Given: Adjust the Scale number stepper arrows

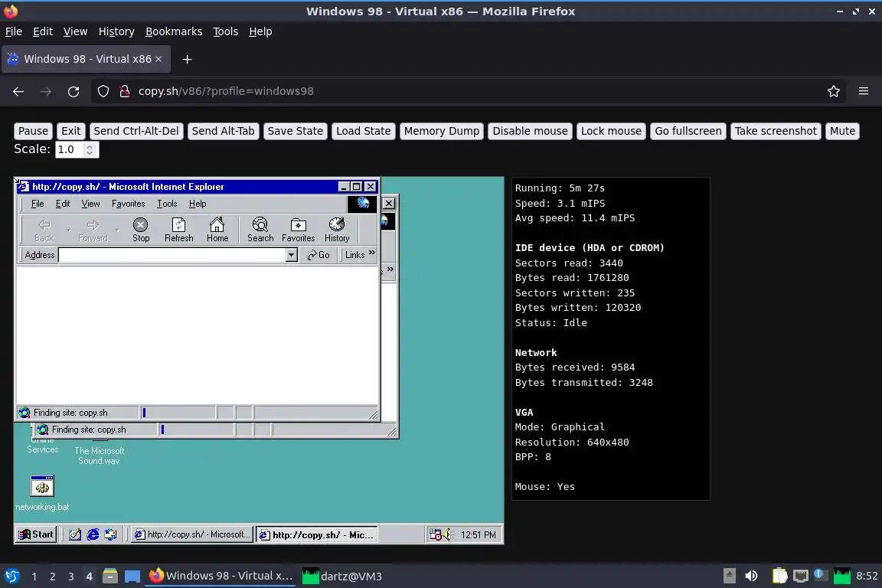Looking at the screenshot, I should [x=89, y=149].
